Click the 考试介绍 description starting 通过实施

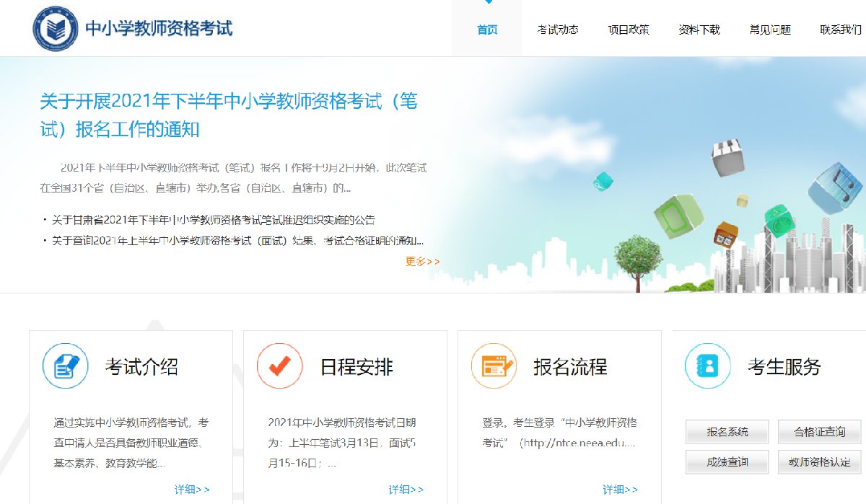131,443
